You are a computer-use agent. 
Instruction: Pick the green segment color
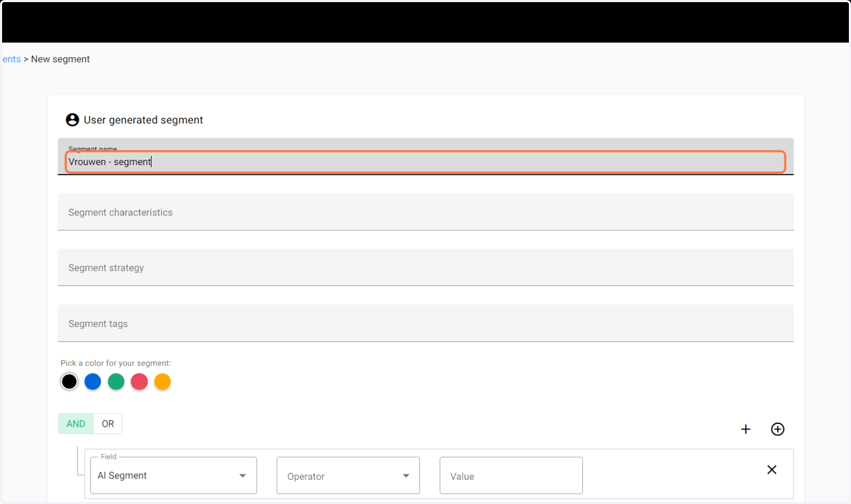pyautogui.click(x=116, y=381)
